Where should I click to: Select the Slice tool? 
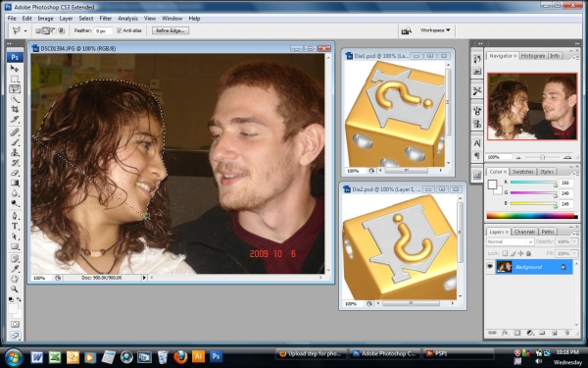(15, 120)
